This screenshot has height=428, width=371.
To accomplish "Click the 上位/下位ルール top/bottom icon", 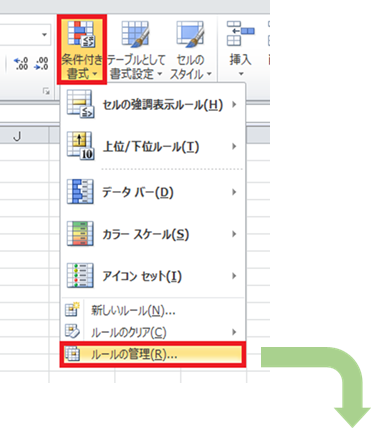I will [x=81, y=146].
